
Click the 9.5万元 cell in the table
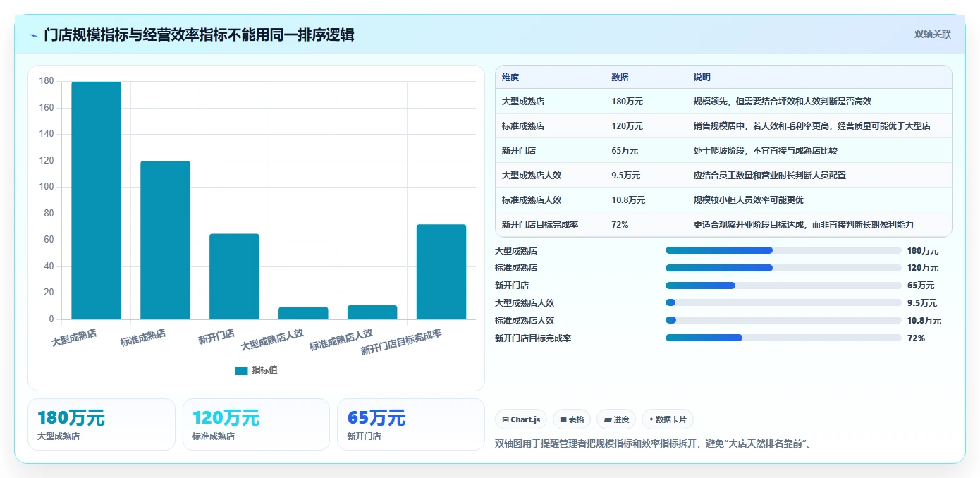(x=626, y=176)
